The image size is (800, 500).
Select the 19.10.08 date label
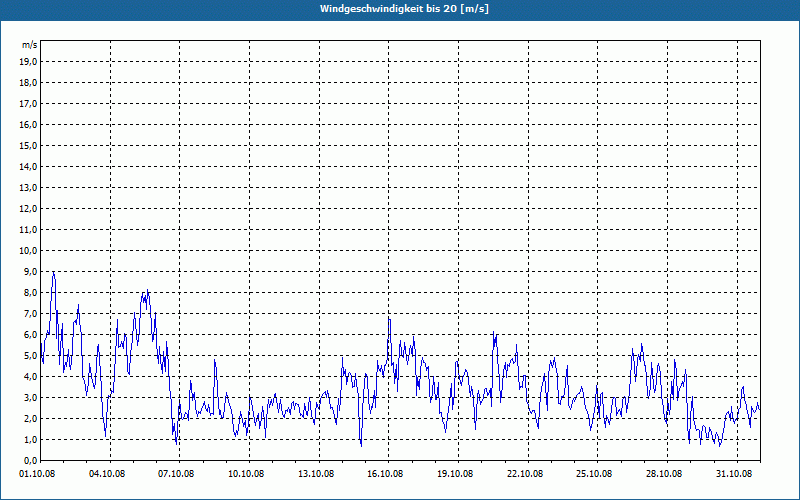click(x=456, y=474)
